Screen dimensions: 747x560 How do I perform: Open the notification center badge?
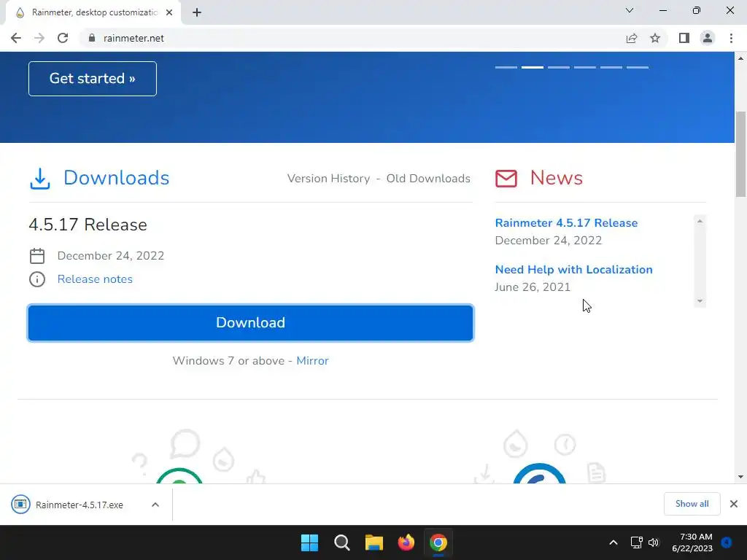(727, 542)
